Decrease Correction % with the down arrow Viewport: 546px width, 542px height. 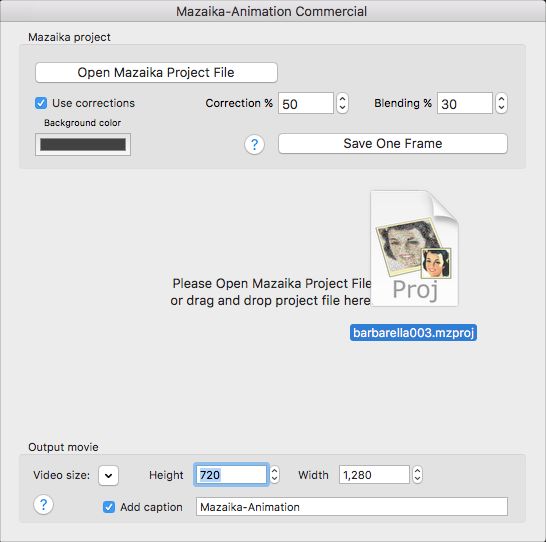(342, 108)
